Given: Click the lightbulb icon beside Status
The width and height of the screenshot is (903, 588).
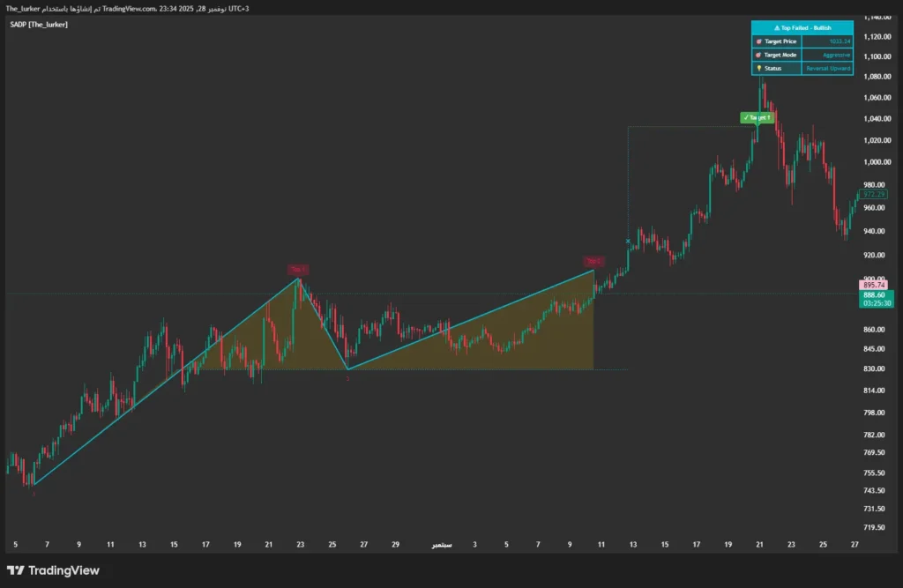Looking at the screenshot, I should pyautogui.click(x=758, y=69).
